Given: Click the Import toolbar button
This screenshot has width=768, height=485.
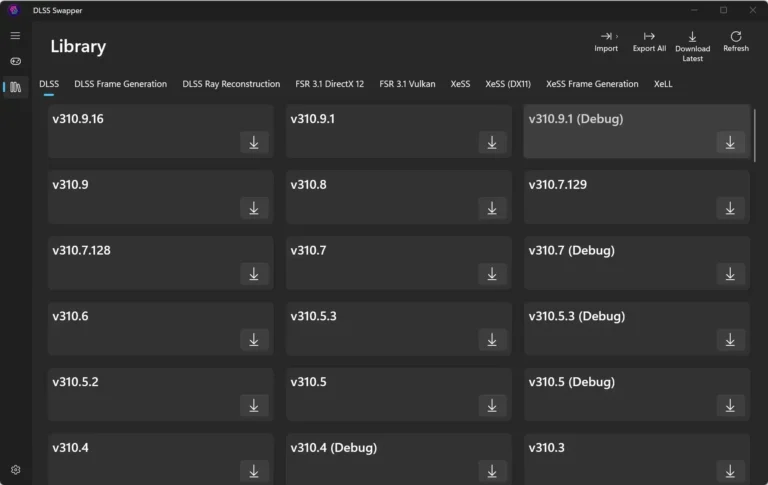Looking at the screenshot, I should point(606,42).
